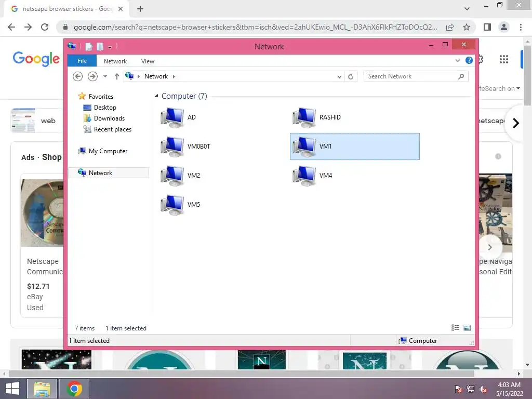Open Google apps grid icon
The height and width of the screenshot is (399, 532).
pyautogui.click(x=504, y=59)
